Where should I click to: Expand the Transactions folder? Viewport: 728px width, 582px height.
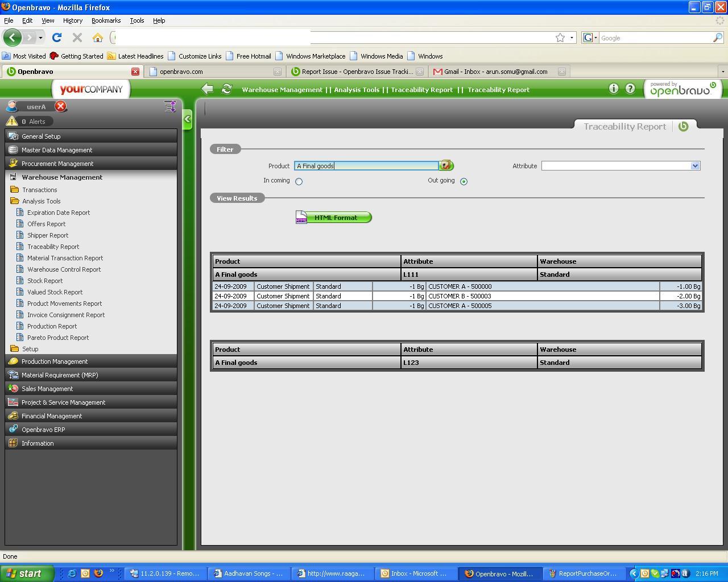coord(39,190)
